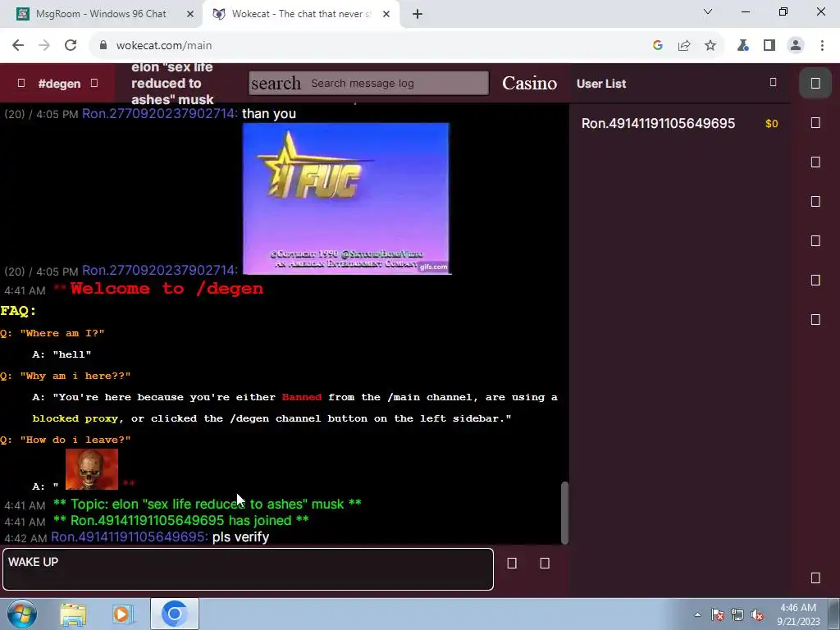
Task: Click the User List heading
Action: tap(601, 84)
